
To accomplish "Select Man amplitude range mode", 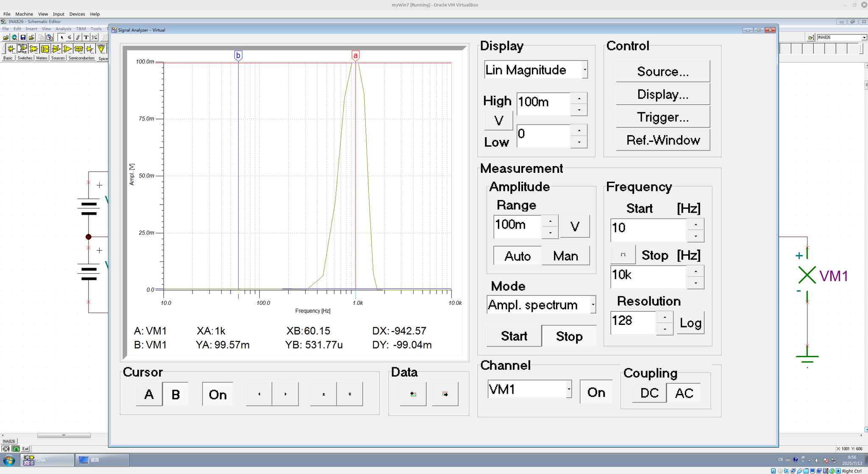I will pos(566,256).
